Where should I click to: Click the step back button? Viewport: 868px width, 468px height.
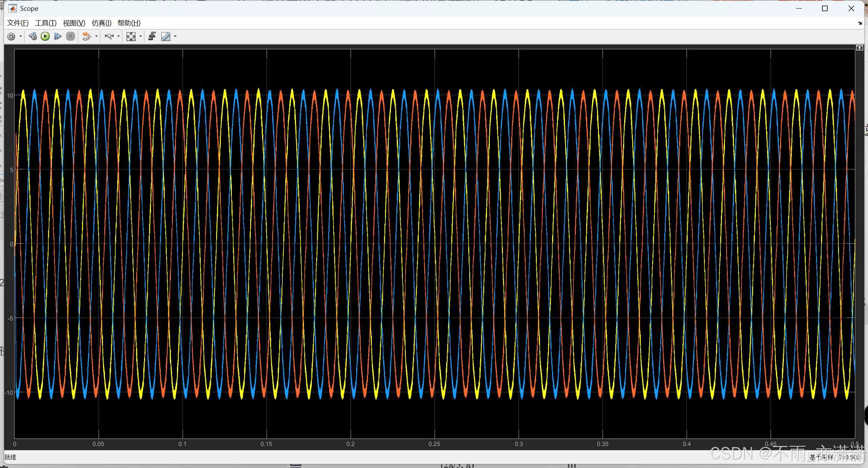(x=33, y=37)
